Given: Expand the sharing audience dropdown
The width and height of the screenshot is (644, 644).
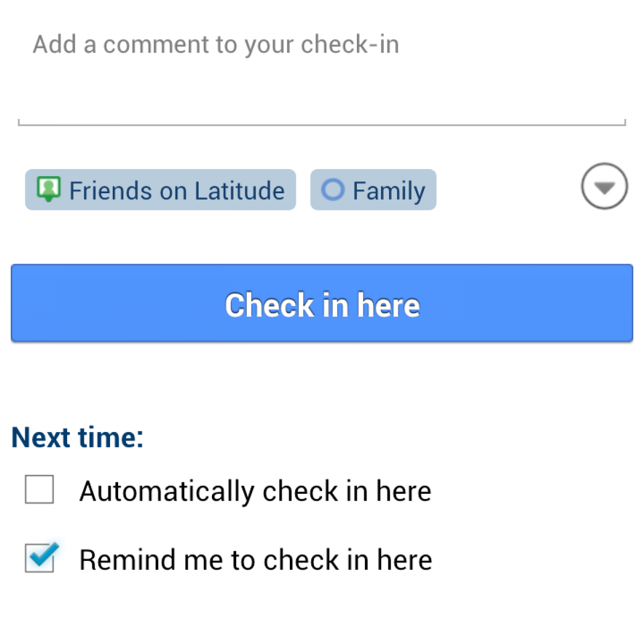Looking at the screenshot, I should 604,186.
